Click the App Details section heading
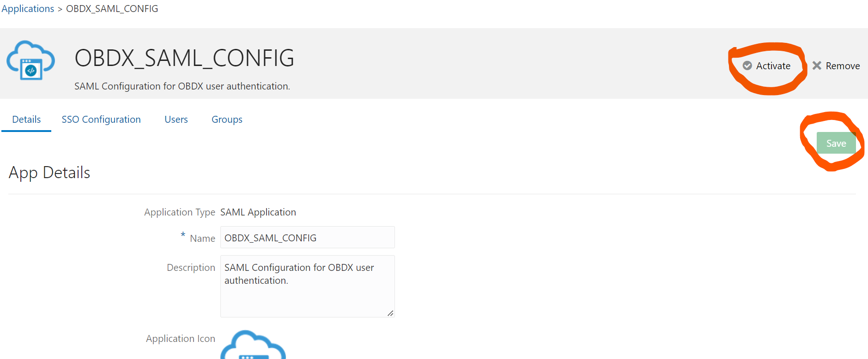The width and height of the screenshot is (868, 359). coord(49,173)
